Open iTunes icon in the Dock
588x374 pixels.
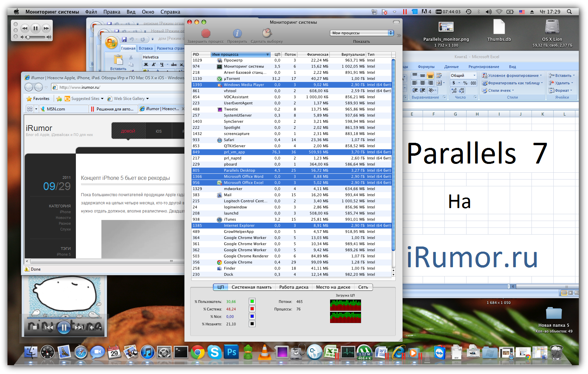pyautogui.click(x=148, y=353)
